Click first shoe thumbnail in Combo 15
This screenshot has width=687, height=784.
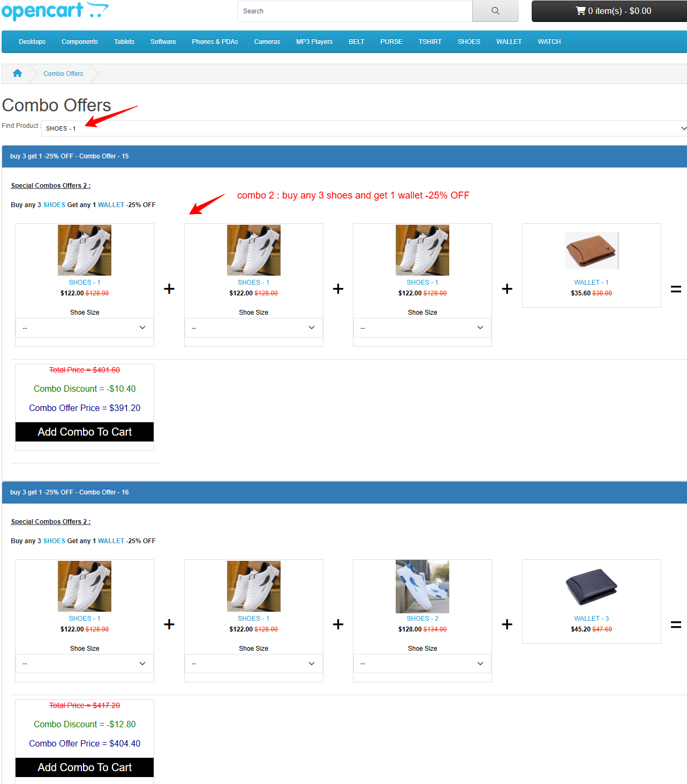[85, 250]
